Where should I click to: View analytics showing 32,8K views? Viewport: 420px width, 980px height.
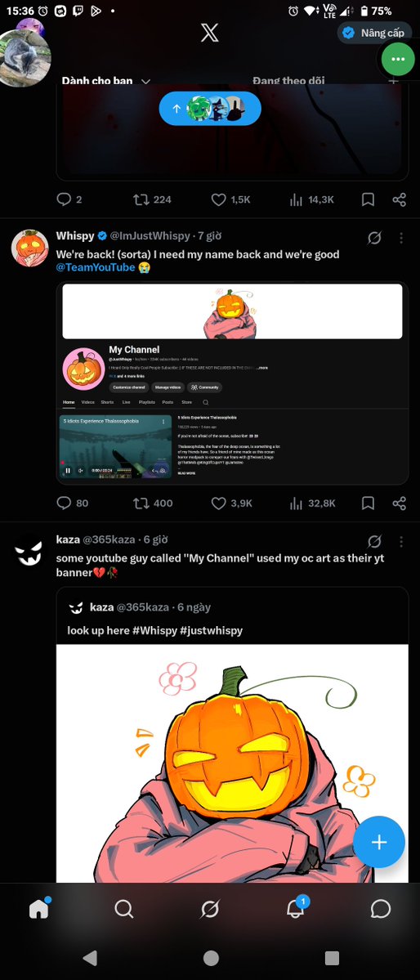tap(312, 503)
